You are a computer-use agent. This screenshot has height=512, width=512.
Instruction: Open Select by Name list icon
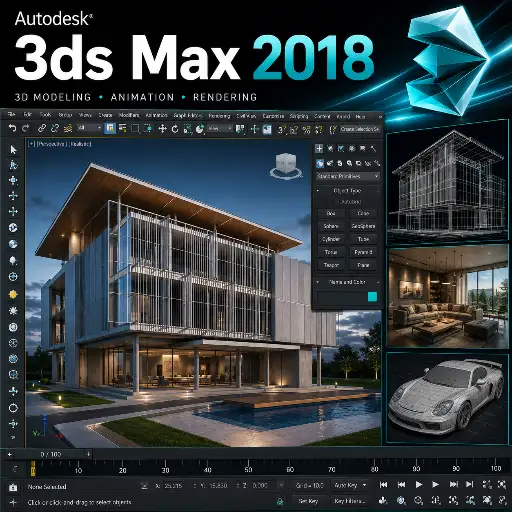(x=123, y=129)
